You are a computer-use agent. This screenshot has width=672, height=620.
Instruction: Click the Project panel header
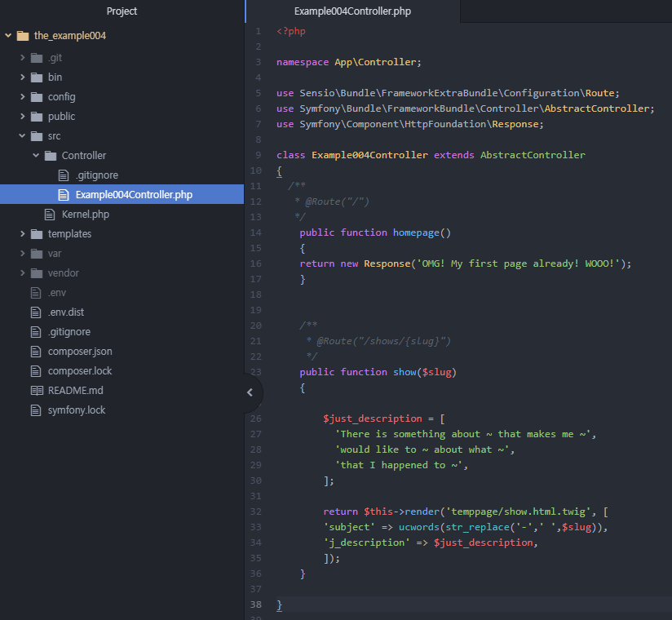[x=122, y=11]
